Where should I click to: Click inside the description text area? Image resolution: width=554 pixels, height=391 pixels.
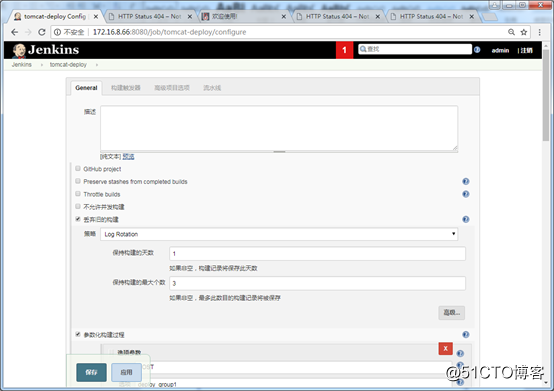pyautogui.click(x=279, y=128)
